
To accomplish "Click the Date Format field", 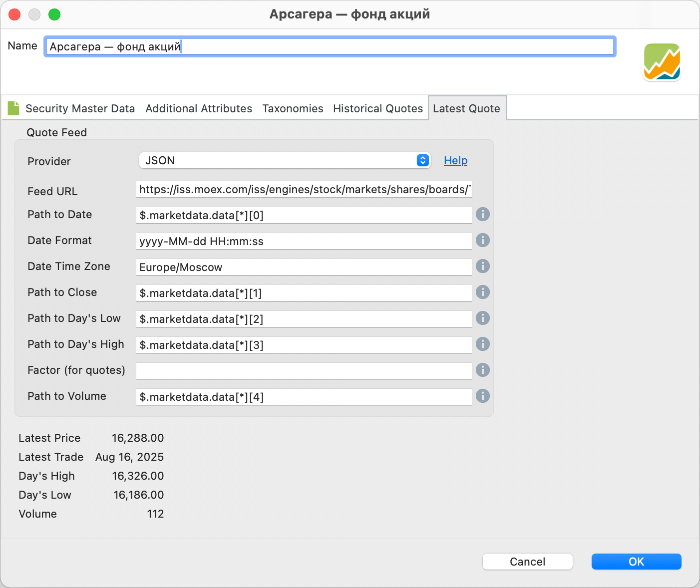I will pyautogui.click(x=304, y=241).
